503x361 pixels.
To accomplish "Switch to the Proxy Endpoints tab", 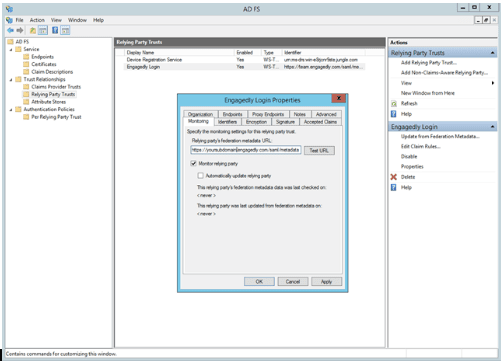I will 268,114.
